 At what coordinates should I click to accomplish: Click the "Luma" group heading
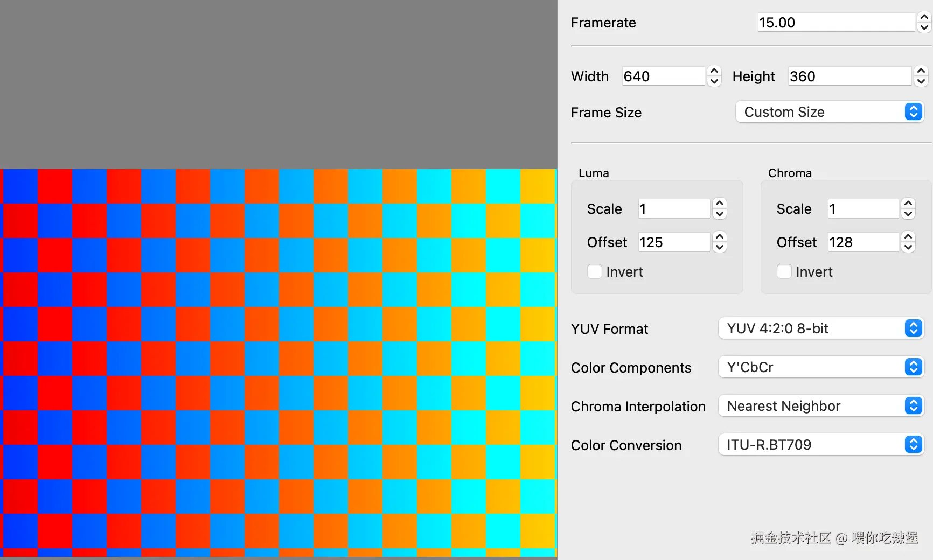coord(594,173)
